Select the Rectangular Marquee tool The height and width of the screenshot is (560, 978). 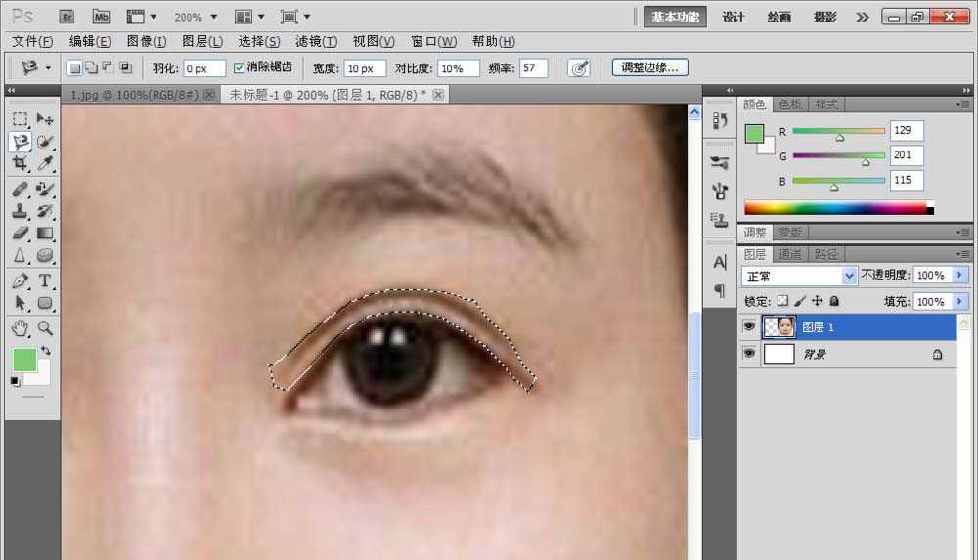coord(20,118)
